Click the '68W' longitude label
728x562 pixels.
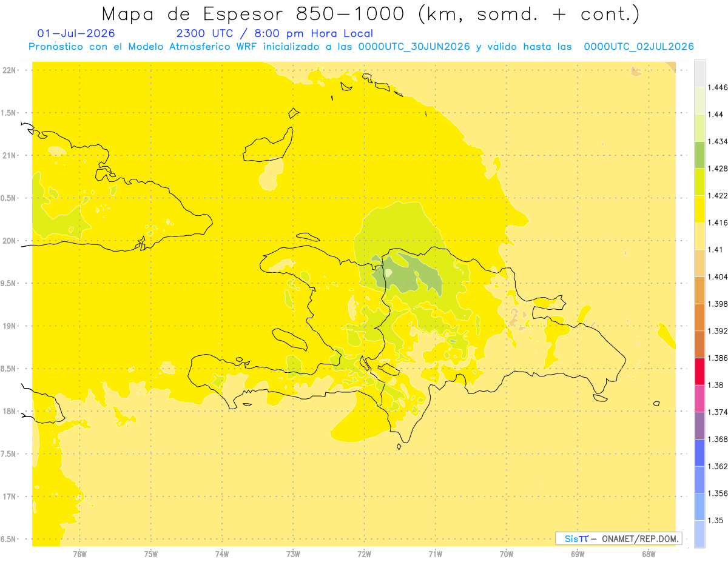point(649,554)
